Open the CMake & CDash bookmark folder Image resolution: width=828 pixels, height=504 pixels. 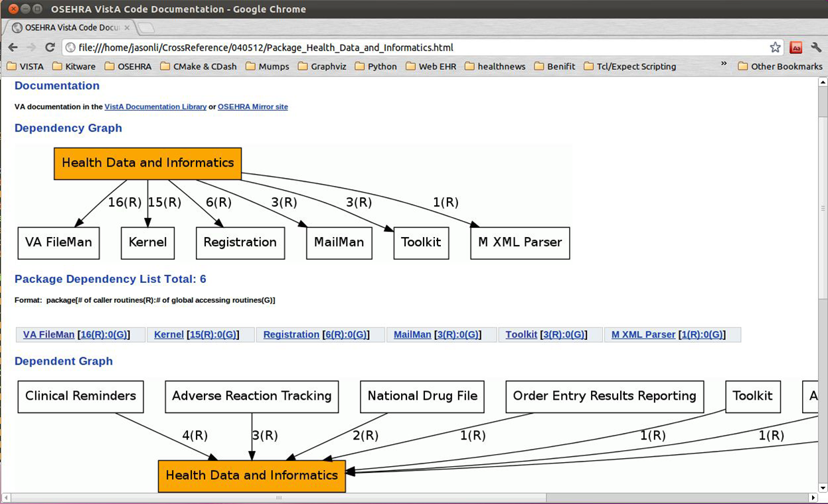(x=199, y=66)
